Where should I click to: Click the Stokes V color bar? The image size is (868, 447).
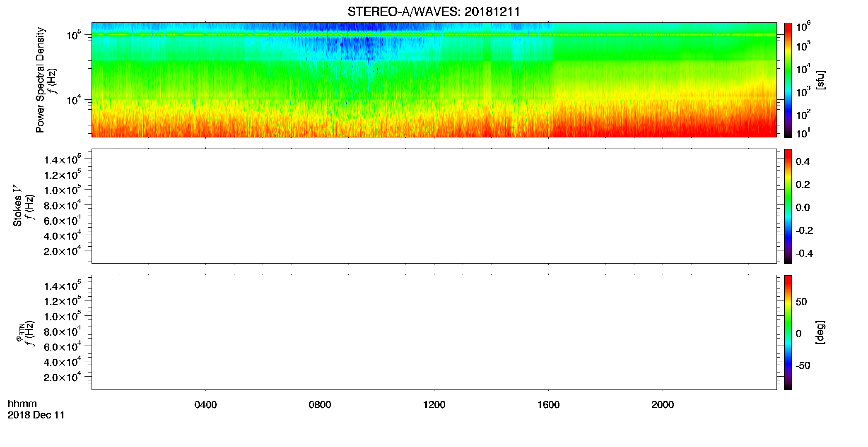(x=788, y=206)
